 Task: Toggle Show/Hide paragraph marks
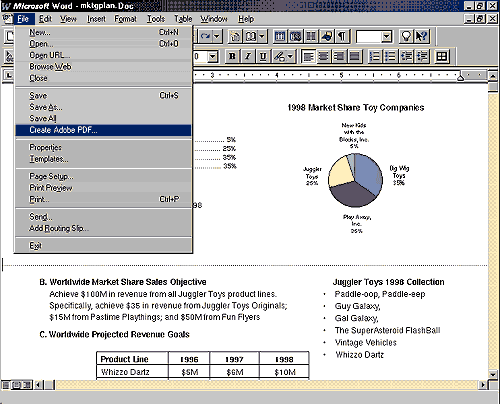pos(342,36)
